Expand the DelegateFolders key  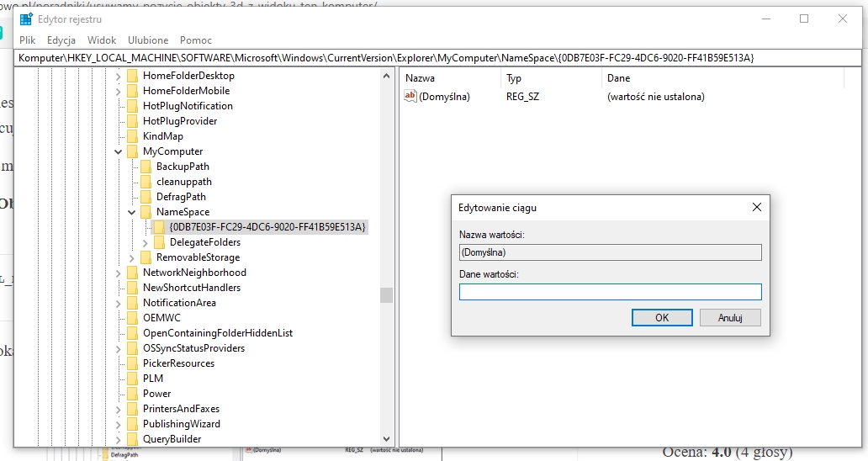[146, 242]
